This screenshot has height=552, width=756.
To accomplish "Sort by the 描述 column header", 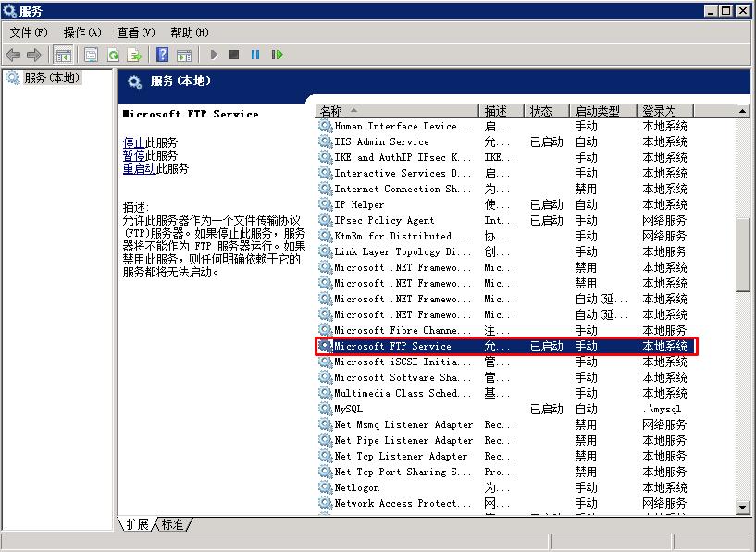I will coord(502,111).
